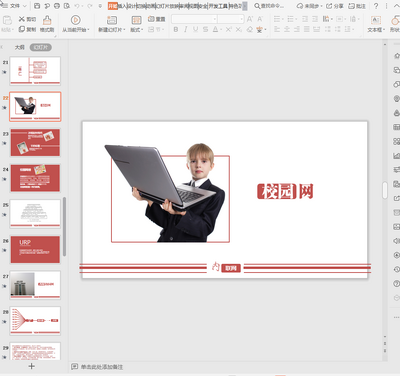The height and width of the screenshot is (376, 400).
Task: Select the Insert (插入) ribbon tab
Action: [123, 6]
